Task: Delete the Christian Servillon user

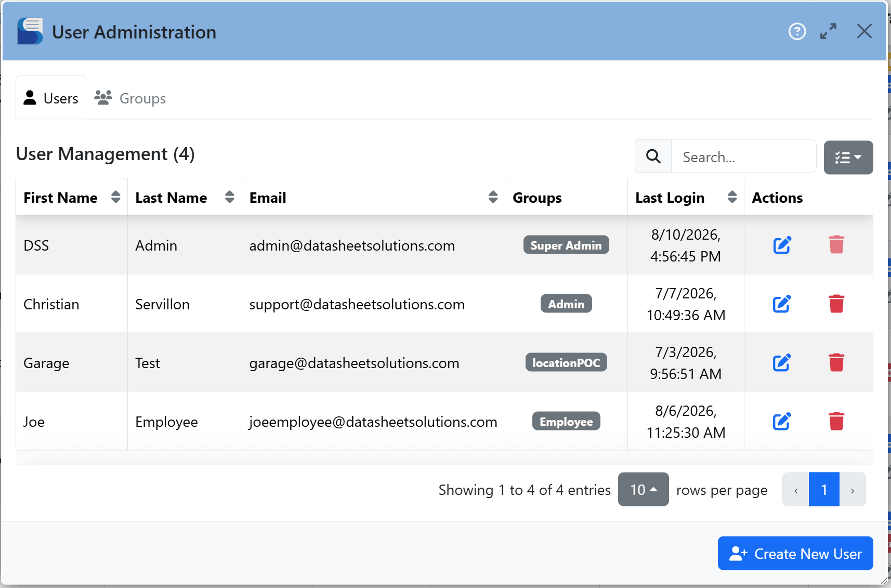Action: point(836,304)
